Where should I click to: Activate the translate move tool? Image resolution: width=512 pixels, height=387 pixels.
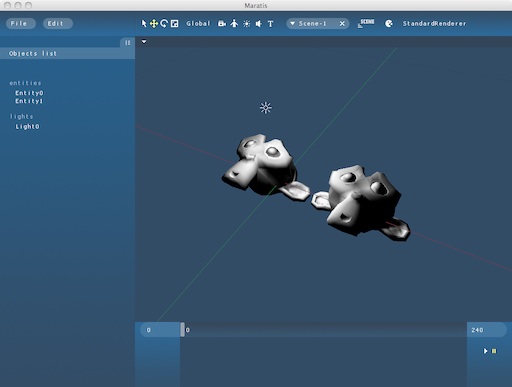[154, 24]
